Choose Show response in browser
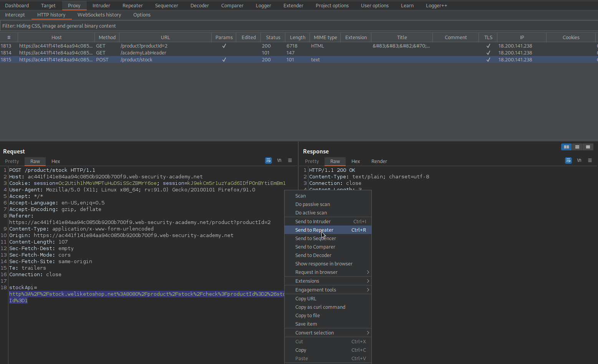598x364 pixels. [x=328, y=264]
